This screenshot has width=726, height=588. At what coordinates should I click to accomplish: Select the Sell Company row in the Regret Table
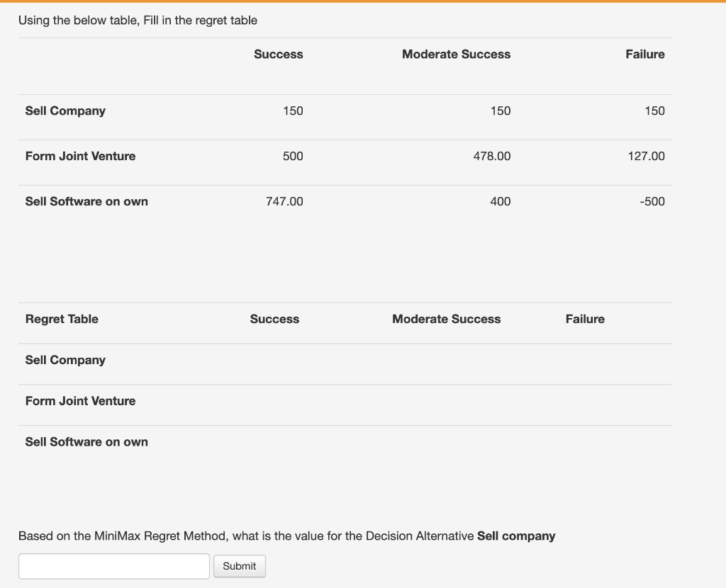[x=65, y=360]
